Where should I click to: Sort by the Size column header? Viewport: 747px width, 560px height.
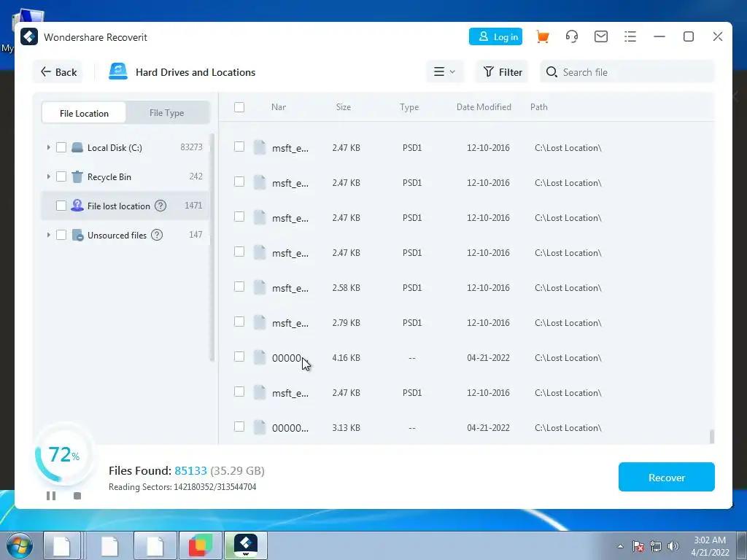(x=343, y=107)
